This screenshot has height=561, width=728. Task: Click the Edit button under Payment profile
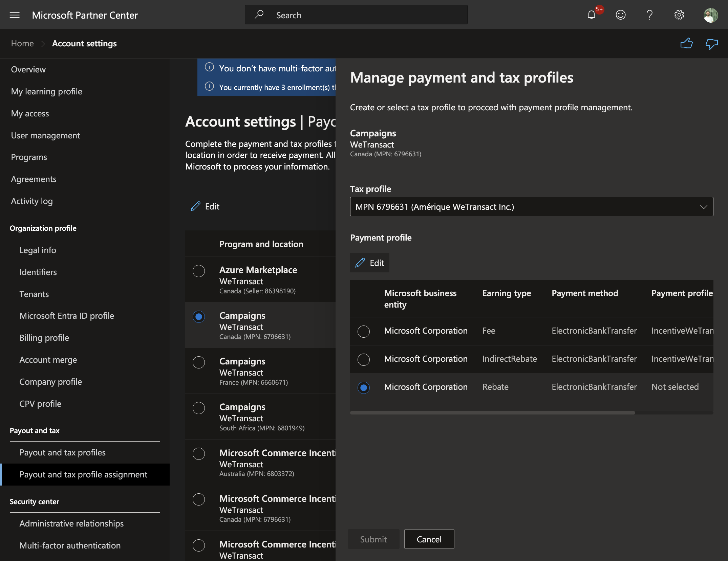369,263
